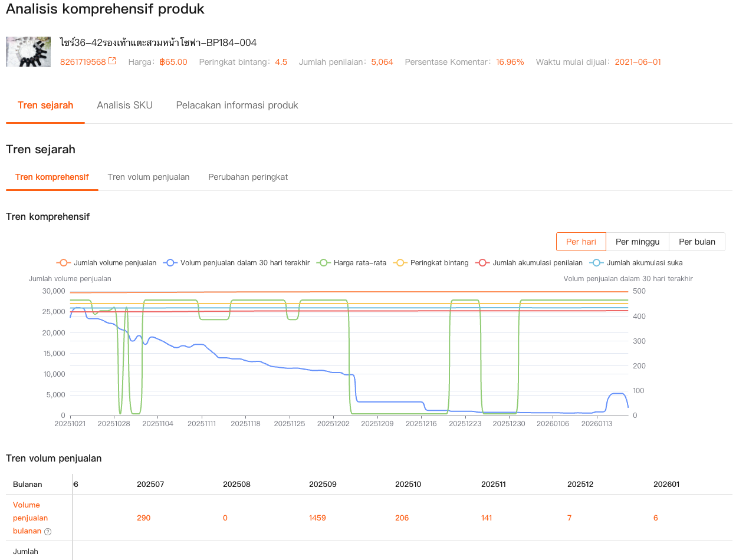Show the Tren volum penjualan sub-tab
Viewport: 736px width, 560px height.
149,177
